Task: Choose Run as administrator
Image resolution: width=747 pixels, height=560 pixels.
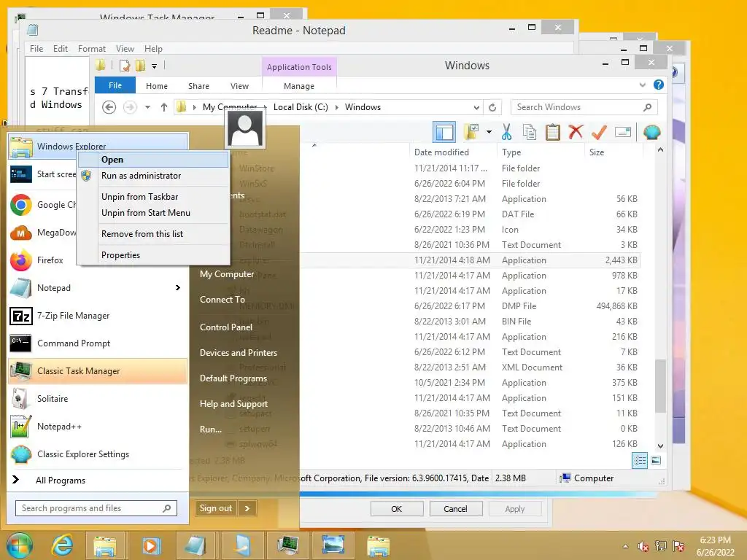Action: [x=153, y=176]
